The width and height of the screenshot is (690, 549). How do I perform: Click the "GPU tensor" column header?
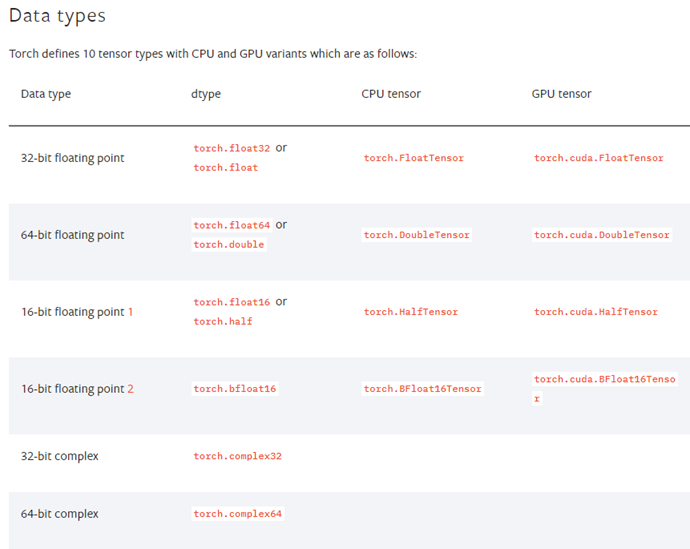click(561, 94)
